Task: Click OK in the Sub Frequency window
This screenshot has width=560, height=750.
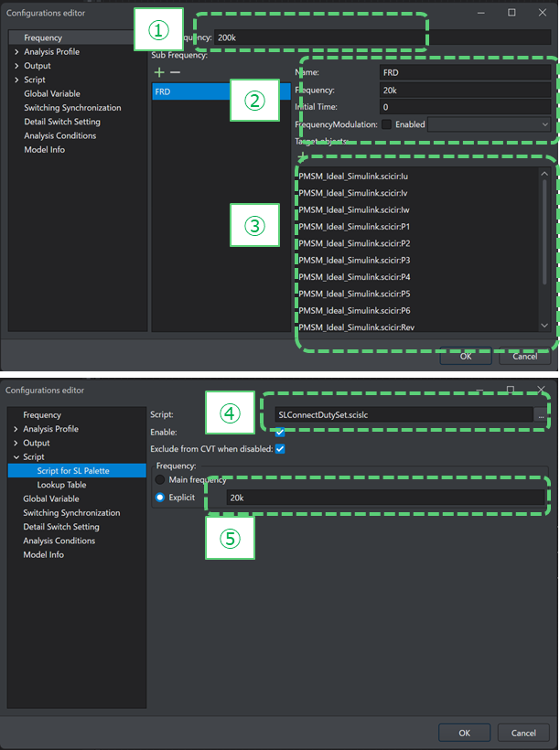Action: point(466,356)
